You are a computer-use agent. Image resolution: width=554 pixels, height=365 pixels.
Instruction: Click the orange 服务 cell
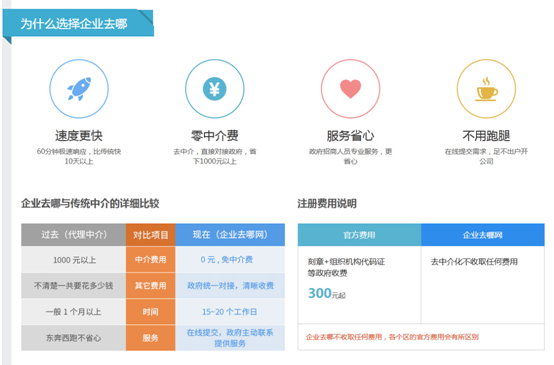[151, 338]
